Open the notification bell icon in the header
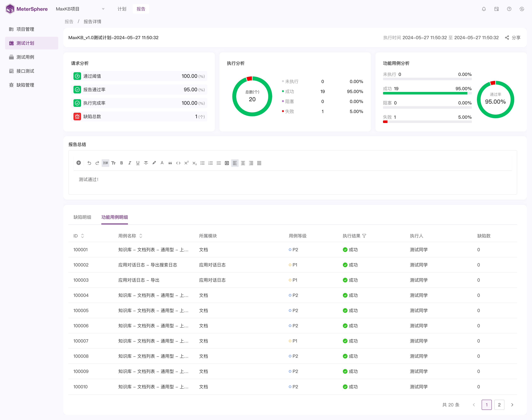The height and width of the screenshot is (420, 532). click(484, 9)
